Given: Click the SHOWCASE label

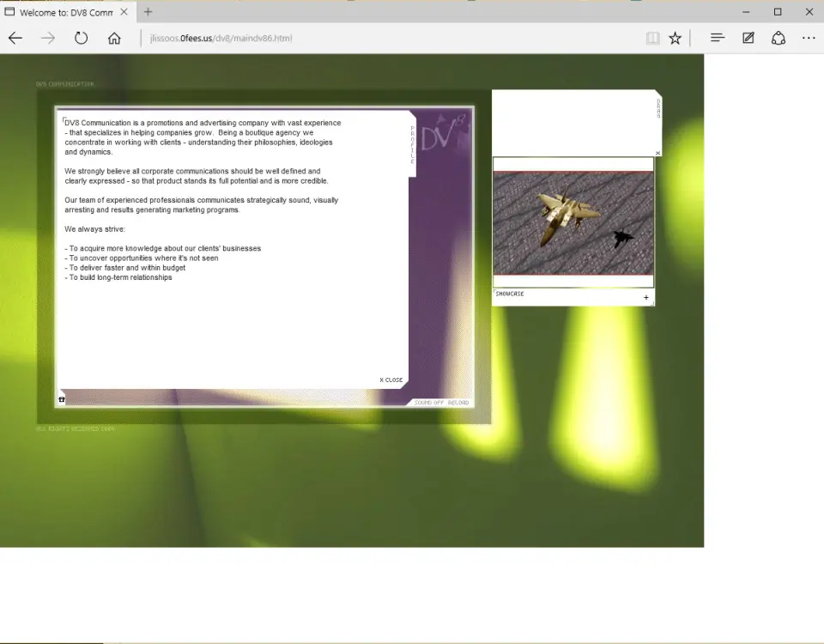Looking at the screenshot, I should click(510, 294).
